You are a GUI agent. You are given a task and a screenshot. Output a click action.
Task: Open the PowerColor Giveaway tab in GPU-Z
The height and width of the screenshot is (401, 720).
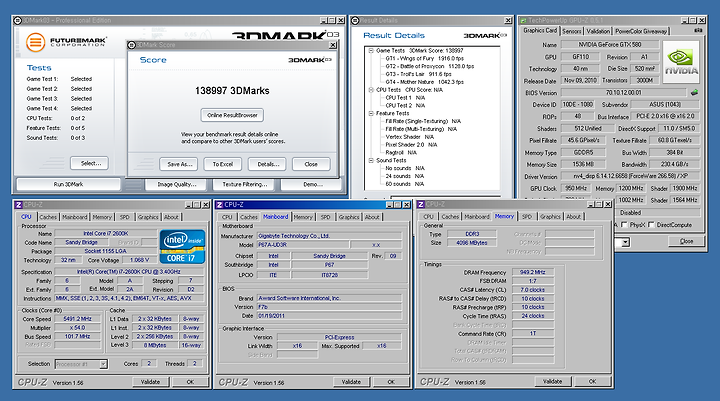click(x=641, y=31)
